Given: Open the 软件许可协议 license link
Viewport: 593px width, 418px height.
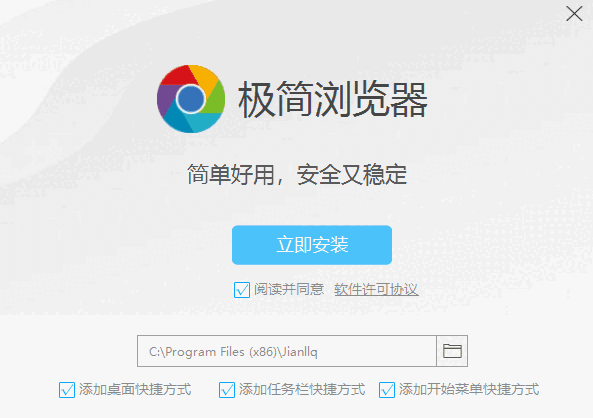Looking at the screenshot, I should click(x=376, y=290).
